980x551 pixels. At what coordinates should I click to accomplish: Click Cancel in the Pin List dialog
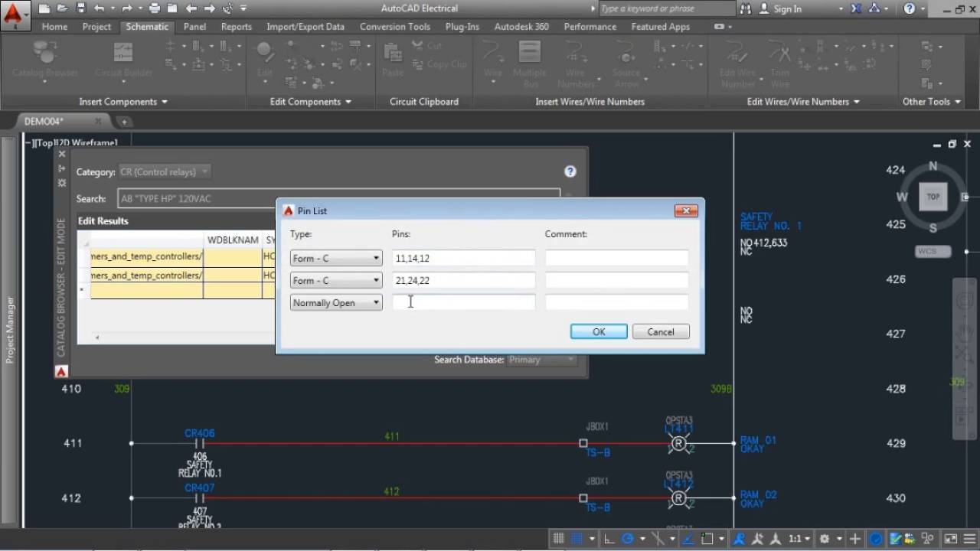click(661, 331)
